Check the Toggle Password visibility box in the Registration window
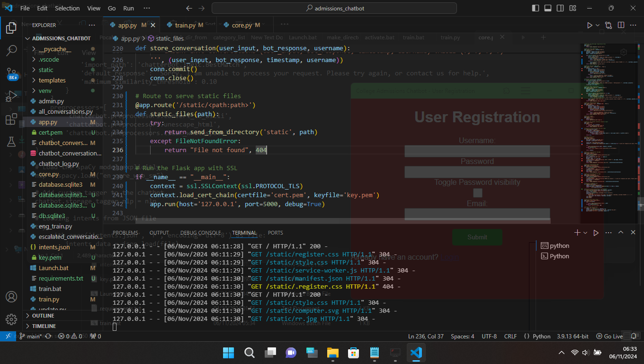The image size is (644, 364). point(477,193)
